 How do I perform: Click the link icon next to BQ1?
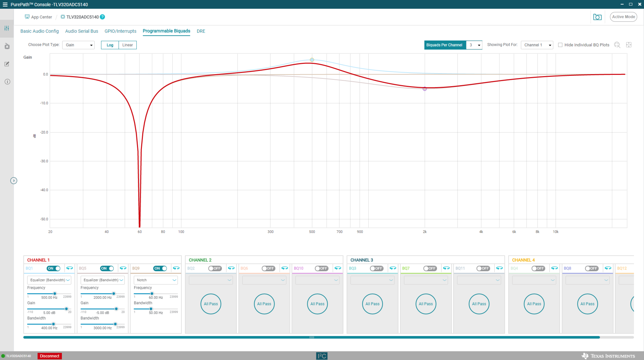point(69,268)
